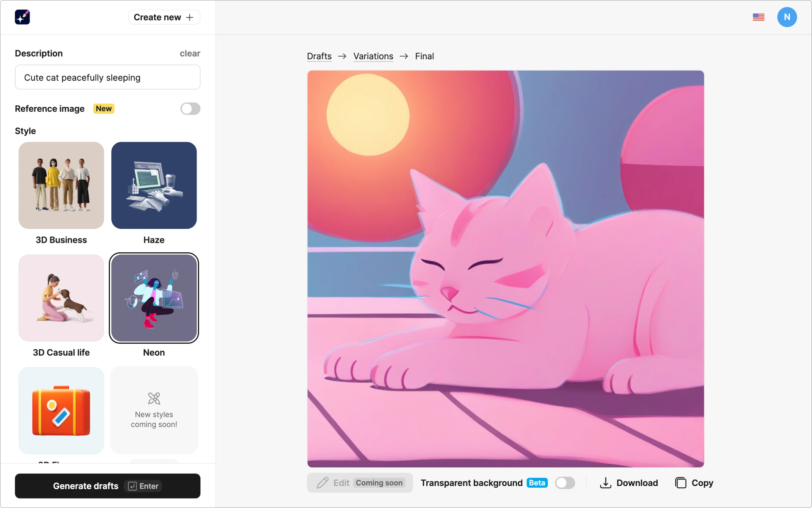Screen dimensions: 812x508
Task: Click the Edit pencil icon
Action: [322, 483]
